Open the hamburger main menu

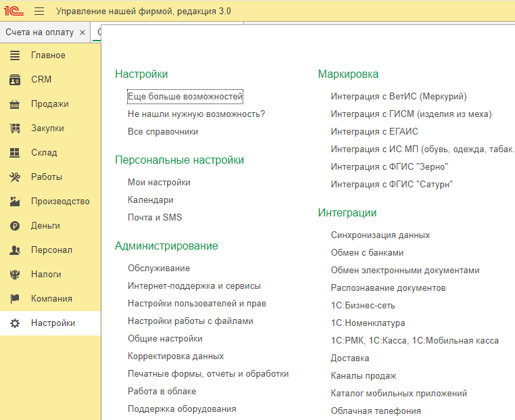click(39, 11)
